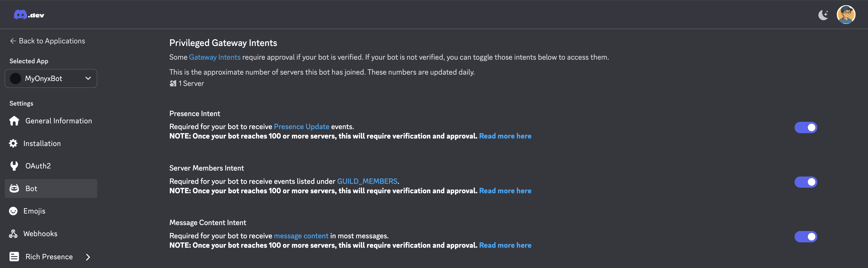Toggle the Server Members Intent off

(x=806, y=182)
